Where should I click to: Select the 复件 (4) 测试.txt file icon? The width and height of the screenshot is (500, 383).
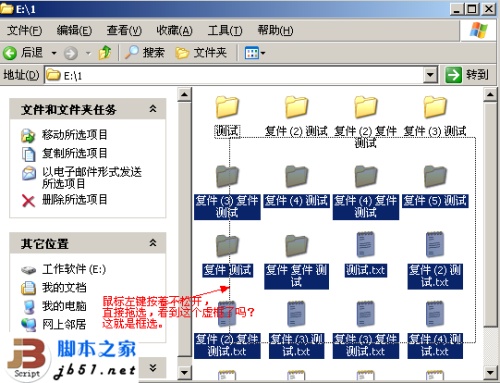point(435,314)
